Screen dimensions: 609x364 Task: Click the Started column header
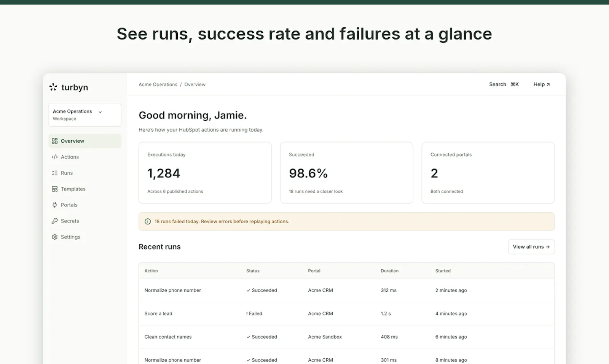coord(443,271)
